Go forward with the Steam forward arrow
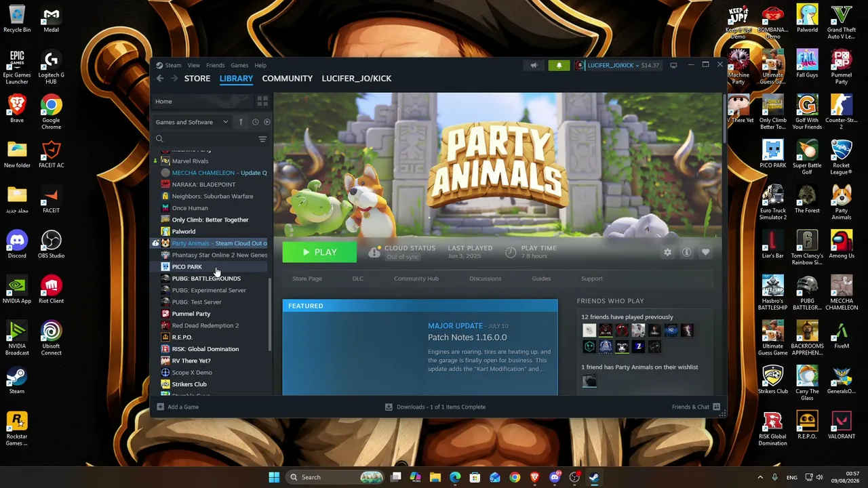868x488 pixels. tap(174, 79)
